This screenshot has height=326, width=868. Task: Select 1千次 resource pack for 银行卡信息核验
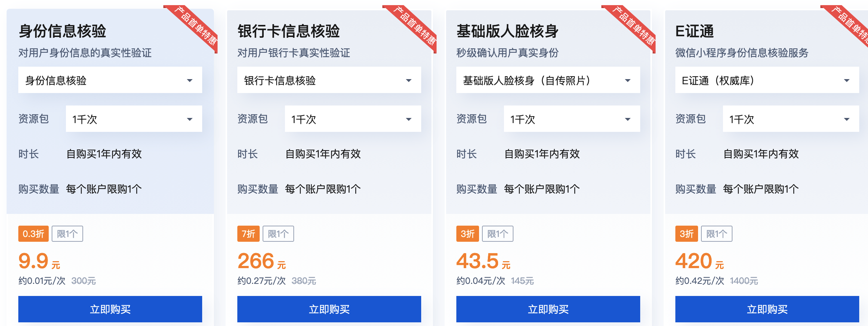click(x=352, y=119)
